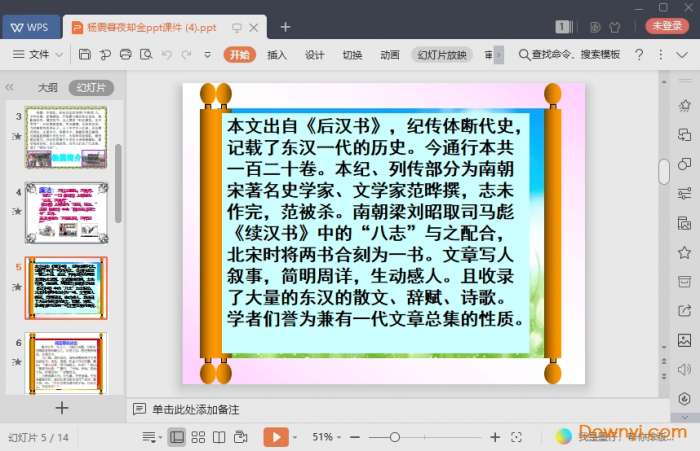Click the export to PDF icon beside save

click(x=105, y=54)
